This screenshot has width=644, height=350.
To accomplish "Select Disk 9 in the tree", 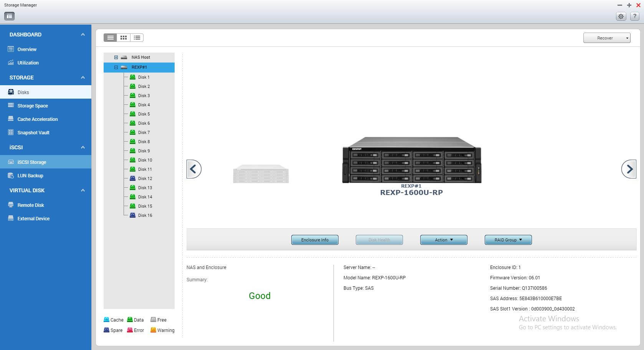I will coord(144,151).
